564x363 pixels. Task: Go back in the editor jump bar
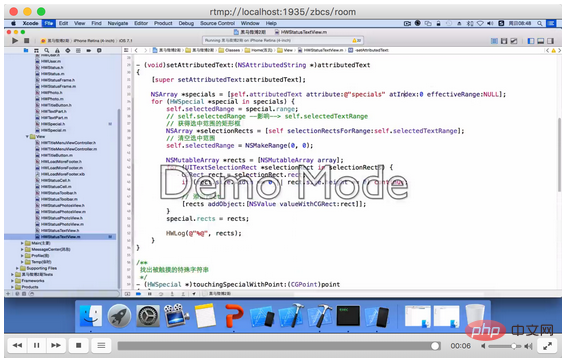coord(136,50)
